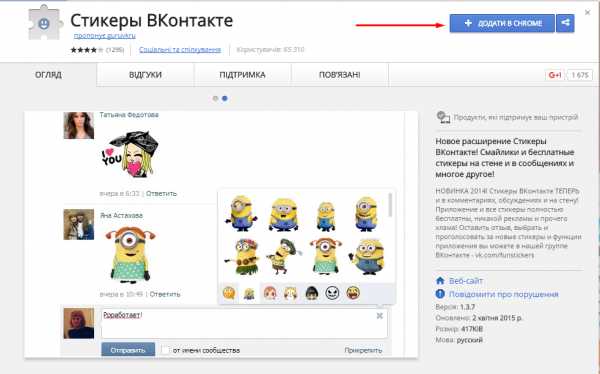Click Ответить under Яна's comment
The image size is (600, 374).
click(x=165, y=294)
